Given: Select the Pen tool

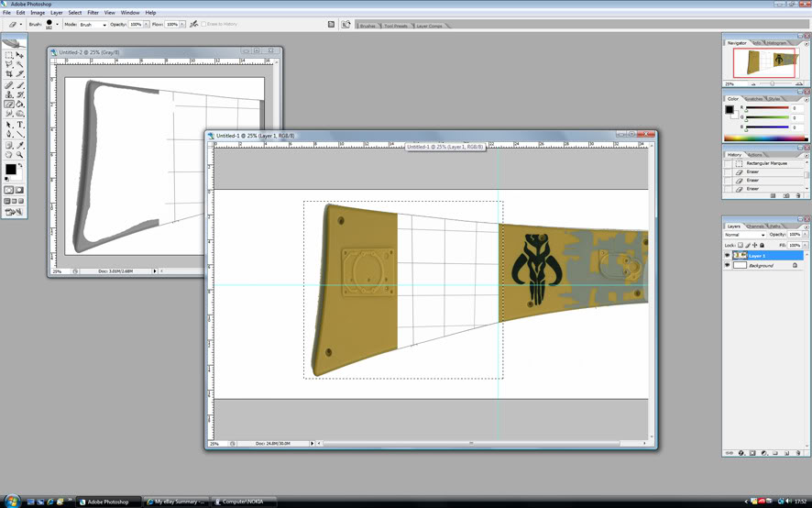Looking at the screenshot, I should click(x=9, y=134).
